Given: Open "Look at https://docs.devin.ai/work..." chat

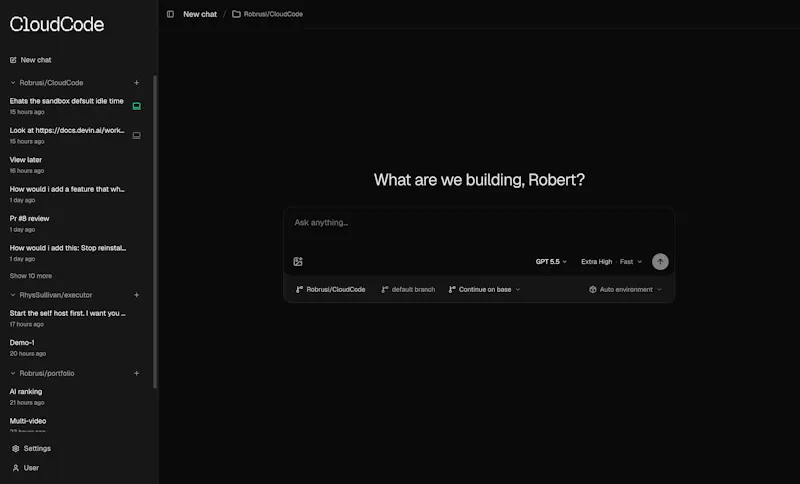Looking at the screenshot, I should click(69, 136).
